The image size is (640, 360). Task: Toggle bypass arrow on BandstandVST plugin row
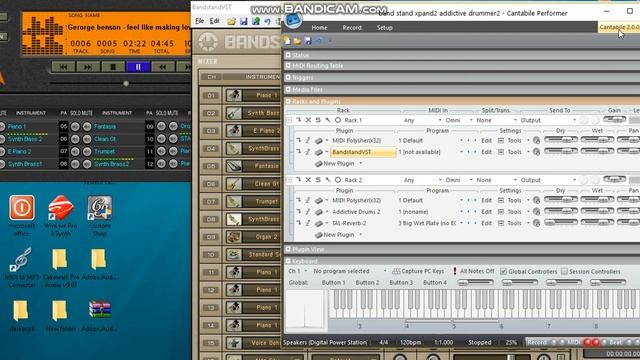tap(299, 152)
